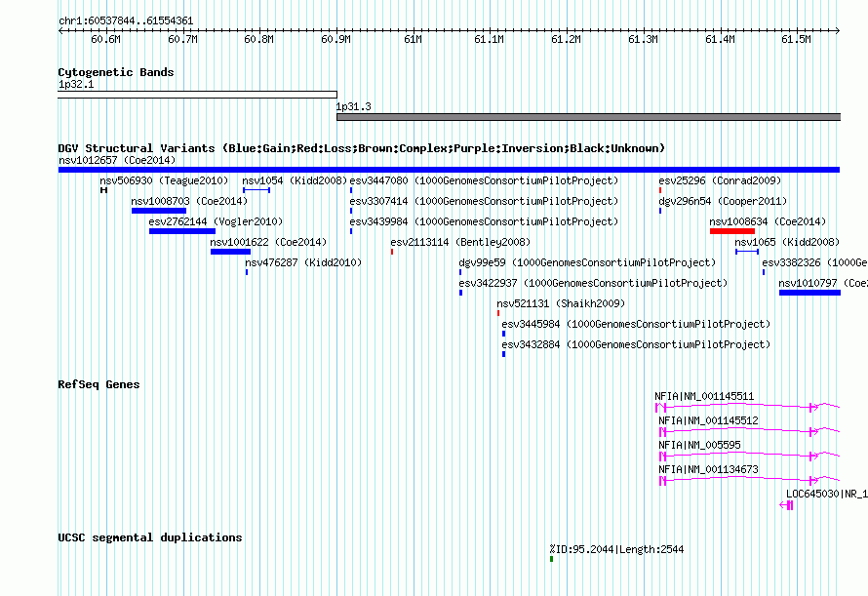This screenshot has height=596, width=868.
Task: Click the RefSeq Genes track title
Action: 99,384
